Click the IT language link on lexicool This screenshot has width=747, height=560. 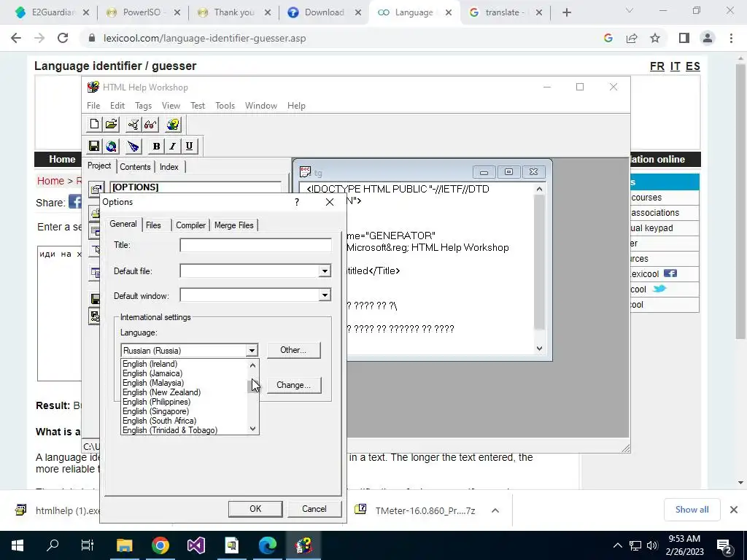[x=675, y=66]
